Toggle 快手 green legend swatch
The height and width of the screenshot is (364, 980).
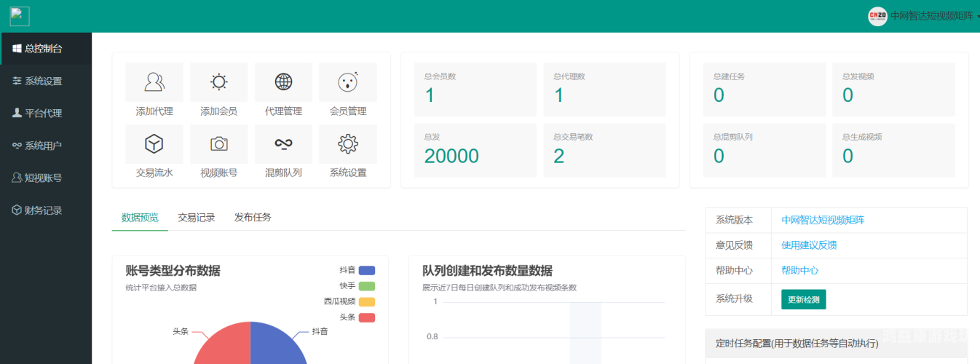point(367,286)
